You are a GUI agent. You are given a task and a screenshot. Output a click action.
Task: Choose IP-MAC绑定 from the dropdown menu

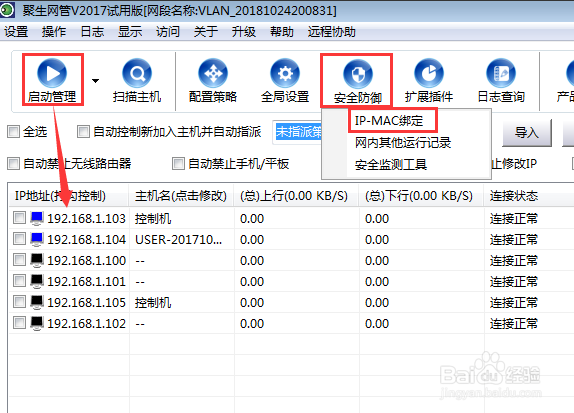(389, 120)
